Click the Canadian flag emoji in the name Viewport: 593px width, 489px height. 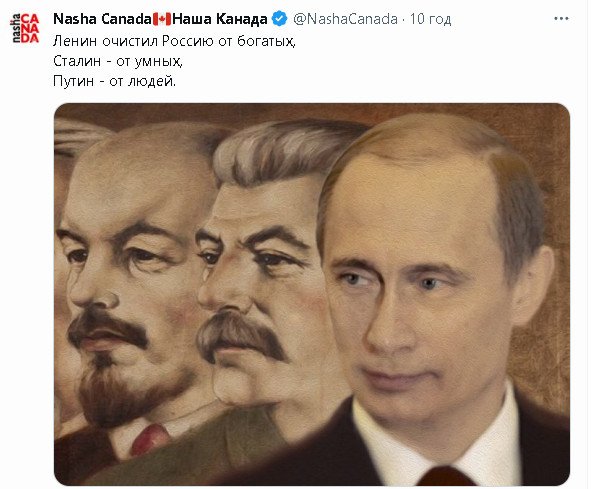click(x=162, y=19)
